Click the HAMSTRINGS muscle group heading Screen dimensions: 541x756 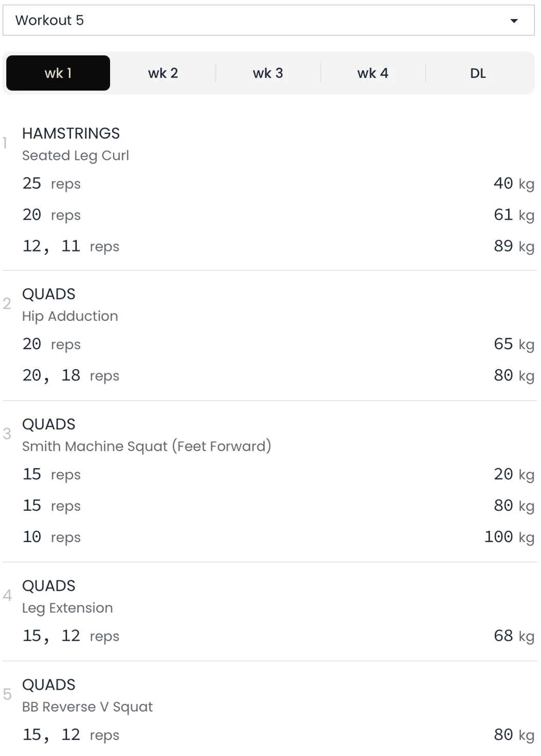71,133
